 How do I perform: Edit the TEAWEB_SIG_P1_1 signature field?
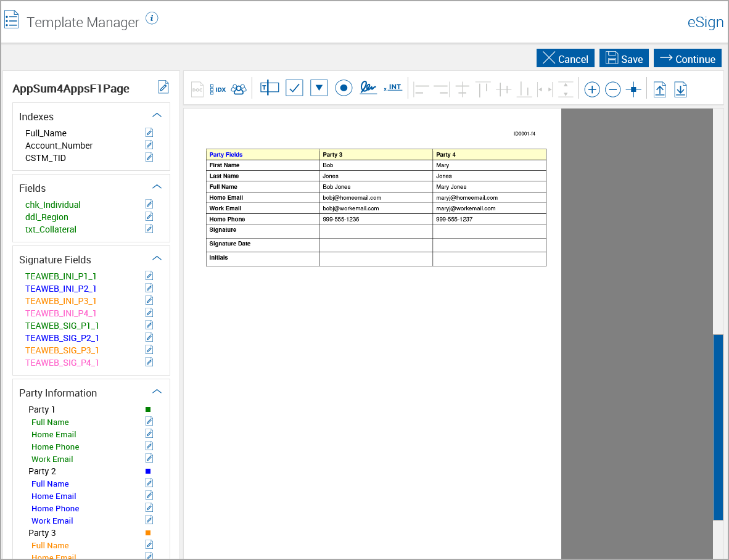(149, 325)
